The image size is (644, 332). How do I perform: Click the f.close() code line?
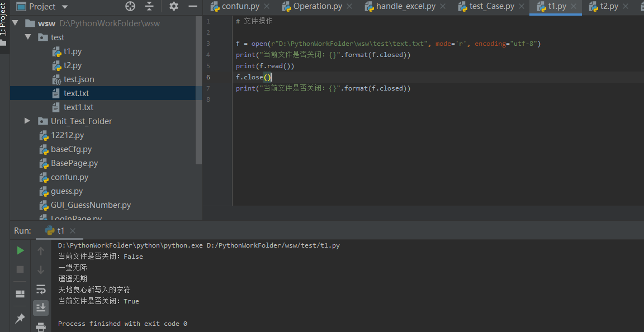254,77
